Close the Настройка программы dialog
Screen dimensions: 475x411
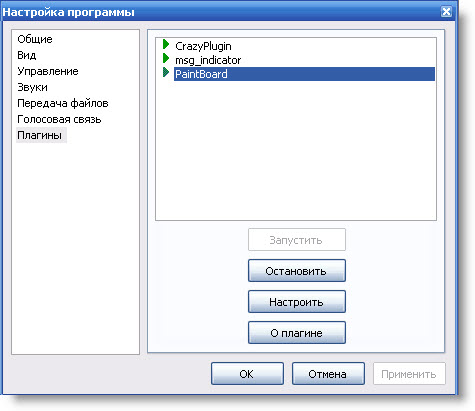coord(446,12)
